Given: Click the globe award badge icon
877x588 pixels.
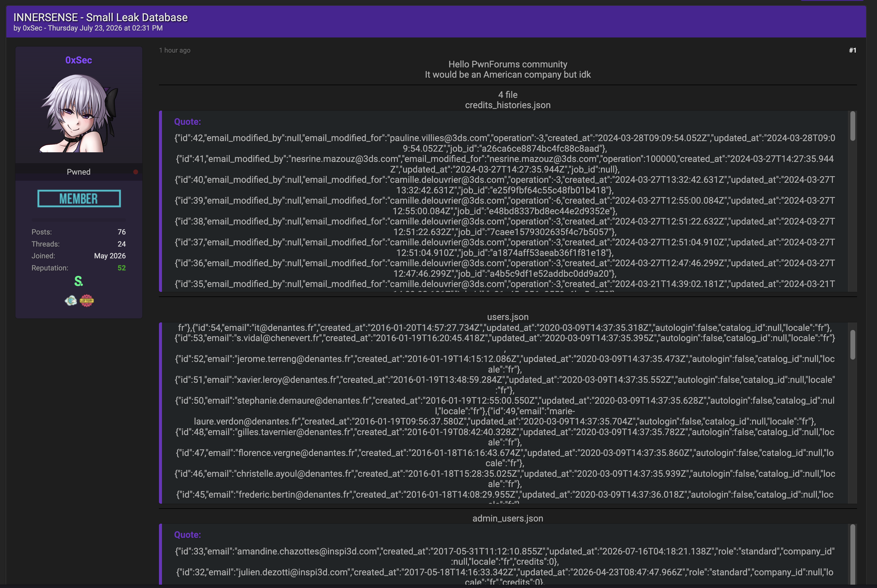Looking at the screenshot, I should coord(70,301).
